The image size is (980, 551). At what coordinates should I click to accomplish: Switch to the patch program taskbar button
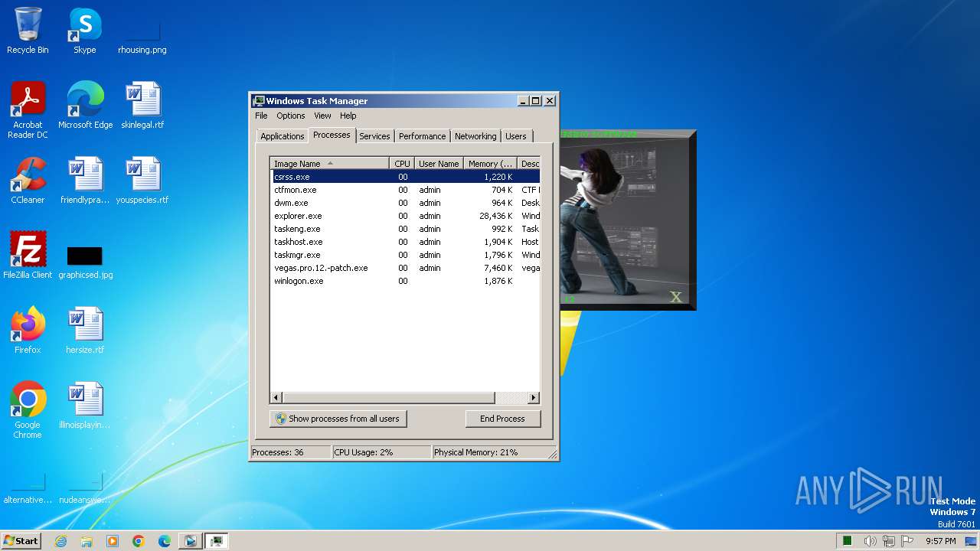190,541
